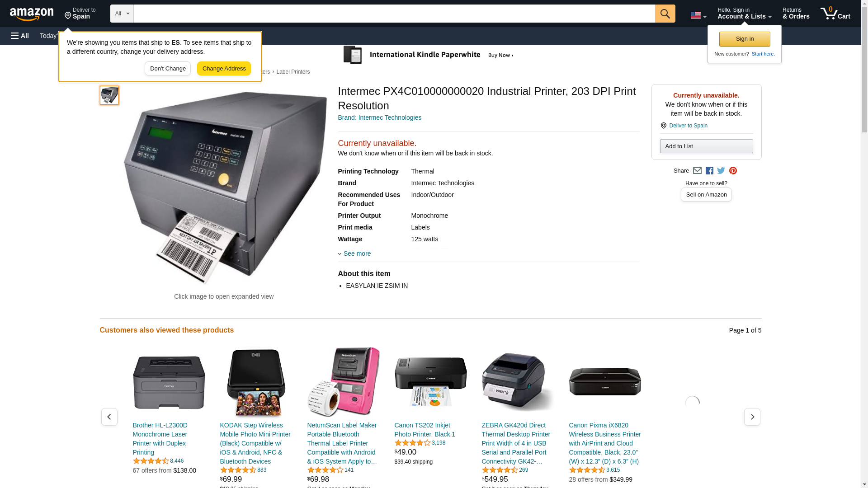Open the language flag dropdown

click(x=698, y=15)
